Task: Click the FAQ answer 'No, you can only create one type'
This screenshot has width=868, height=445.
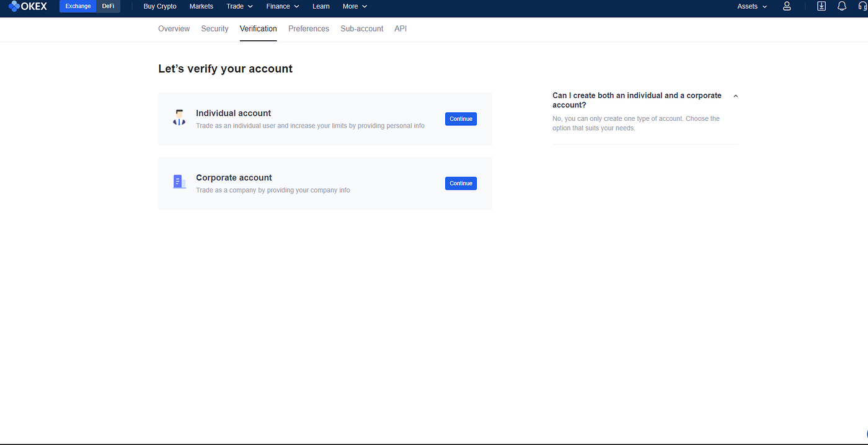Action: tap(636, 123)
